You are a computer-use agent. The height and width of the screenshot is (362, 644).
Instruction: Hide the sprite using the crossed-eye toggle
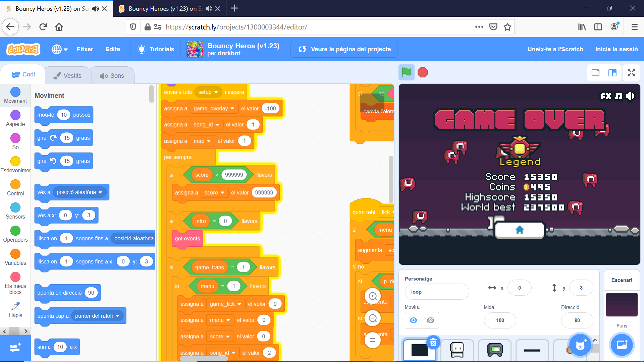[430, 320]
